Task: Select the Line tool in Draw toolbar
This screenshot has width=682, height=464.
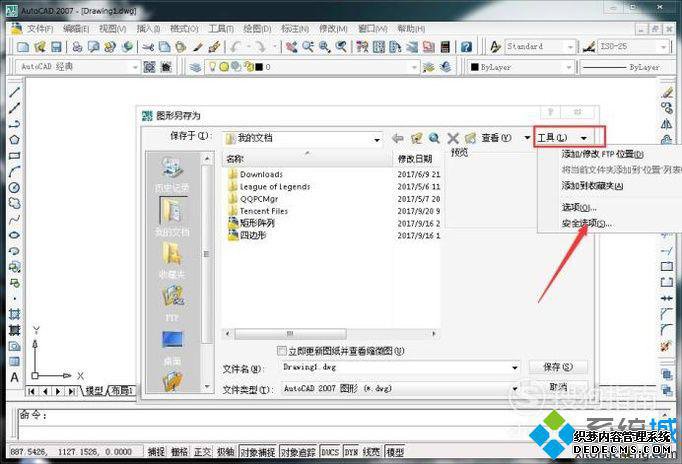Action: click(x=14, y=92)
